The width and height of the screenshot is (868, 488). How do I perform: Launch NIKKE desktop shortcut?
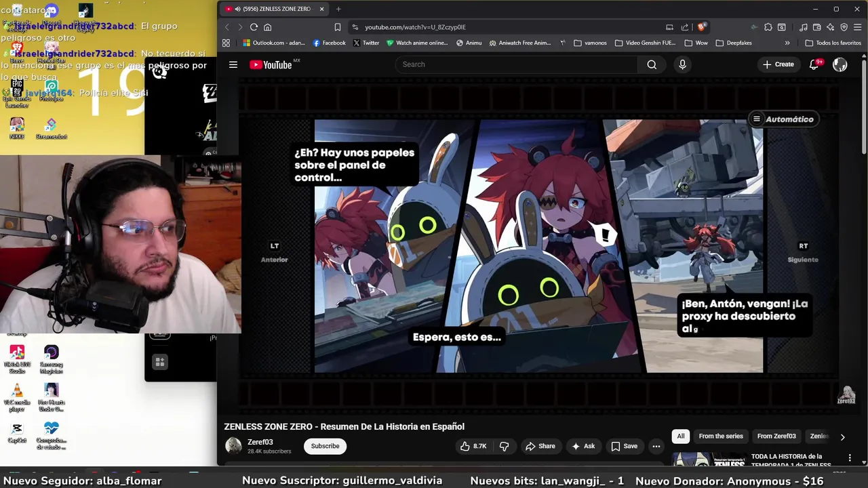[x=17, y=129]
